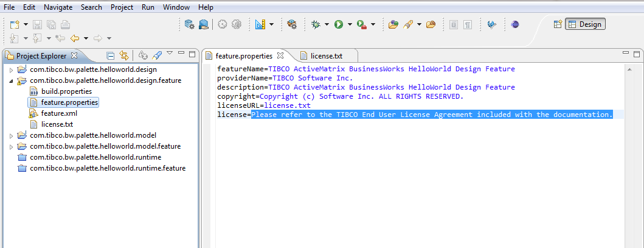Image resolution: width=644 pixels, height=248 pixels.
Task: Expand the com.tibco.bw.palette.helloworld.model project
Action: 11,136
